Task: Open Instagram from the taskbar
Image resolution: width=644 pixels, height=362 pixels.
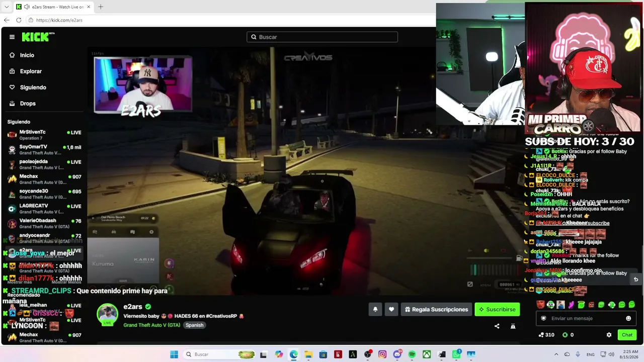Action: click(382, 354)
